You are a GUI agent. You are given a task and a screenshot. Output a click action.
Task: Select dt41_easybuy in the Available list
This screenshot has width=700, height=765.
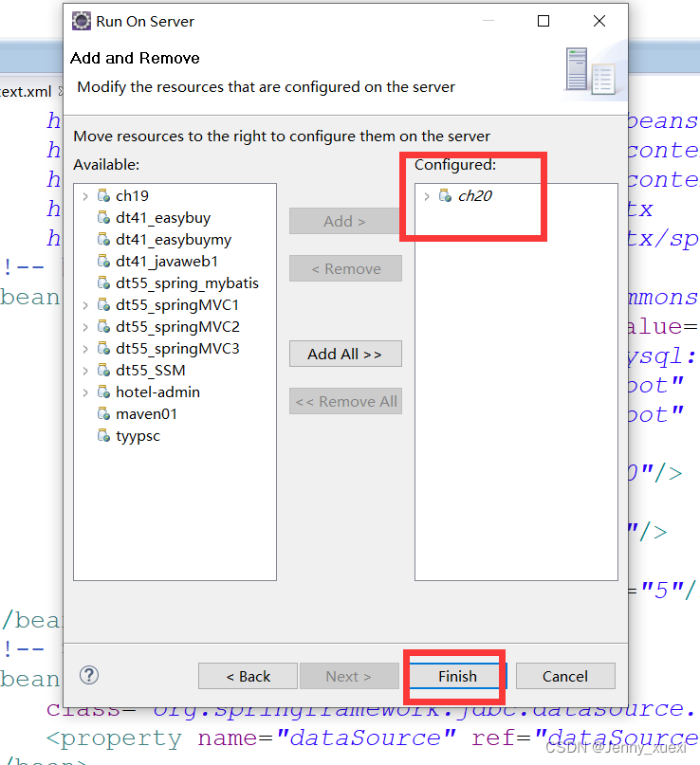[163, 218]
